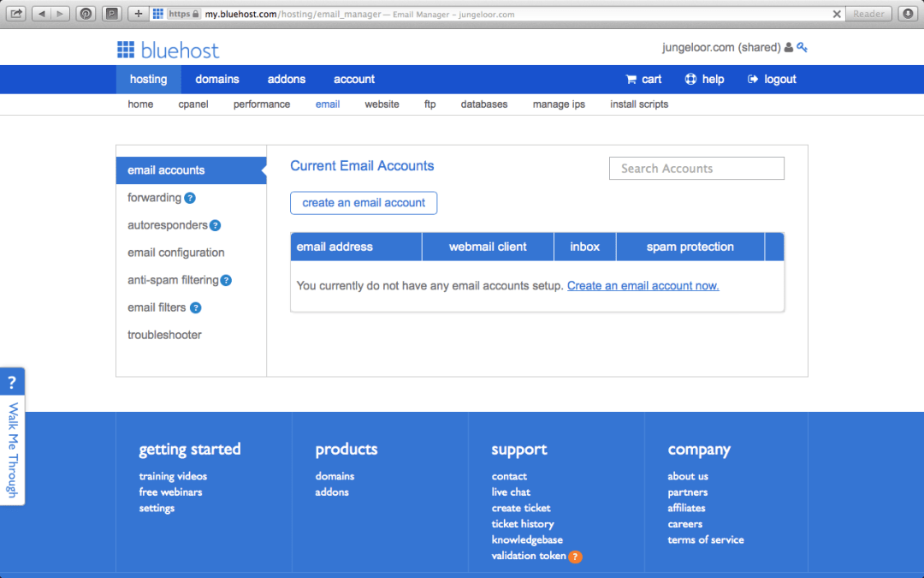Open autoresponders help question icon
Viewport: 924px width, 578px height.
215,225
